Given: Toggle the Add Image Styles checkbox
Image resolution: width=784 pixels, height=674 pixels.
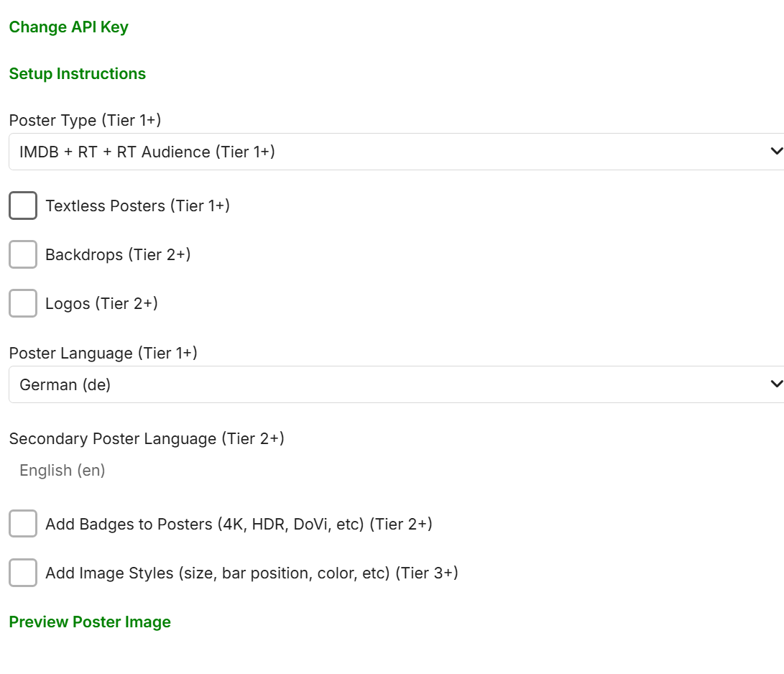Looking at the screenshot, I should point(23,573).
